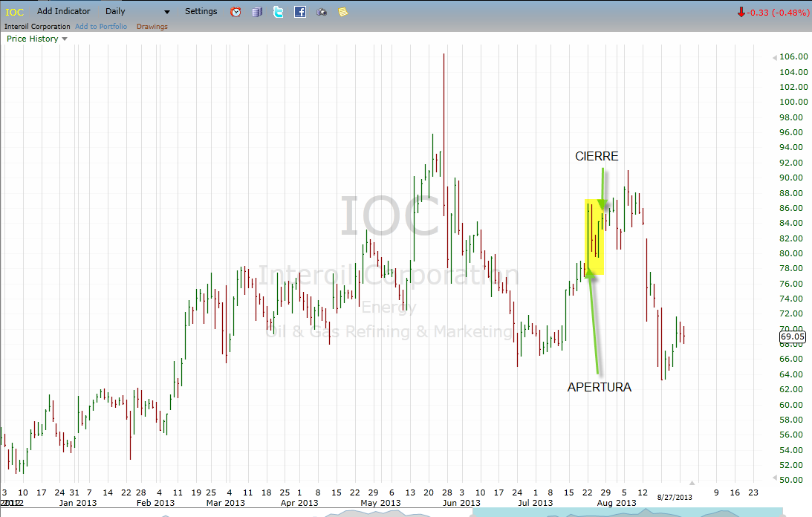The height and width of the screenshot is (517, 812).
Task: Click the stacked database icon
Action: coord(257,12)
